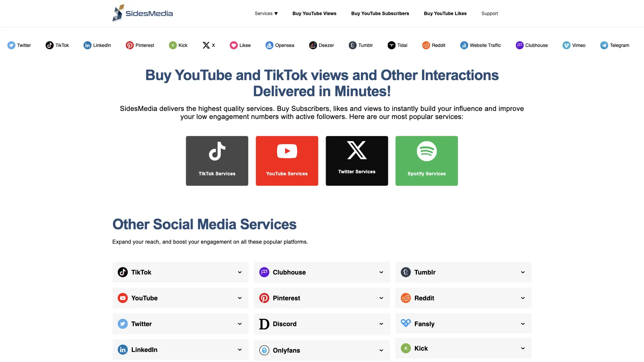644x362 pixels.
Task: Click the Telegram paper plane icon
Action: pos(604,45)
